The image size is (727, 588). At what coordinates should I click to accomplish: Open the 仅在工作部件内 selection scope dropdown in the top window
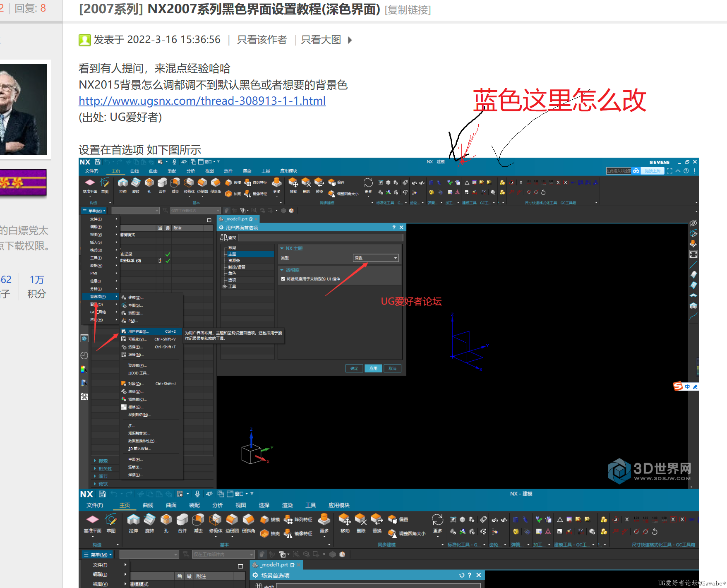[x=195, y=211]
